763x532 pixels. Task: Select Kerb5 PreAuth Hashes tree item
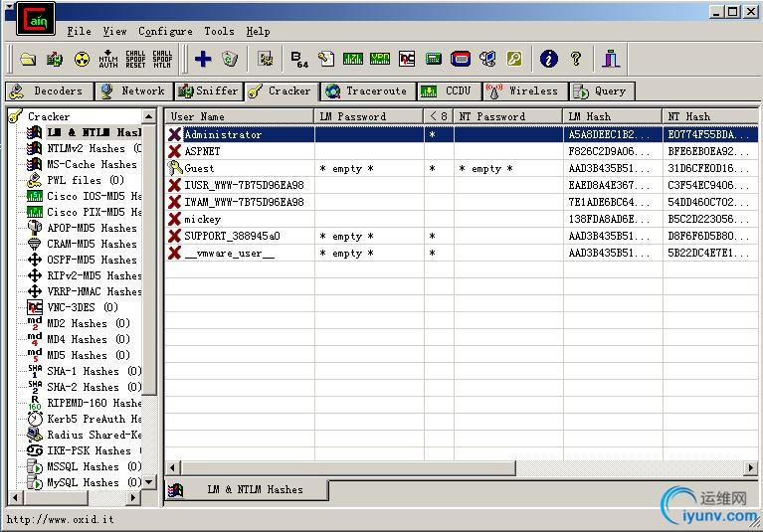[x=94, y=419]
